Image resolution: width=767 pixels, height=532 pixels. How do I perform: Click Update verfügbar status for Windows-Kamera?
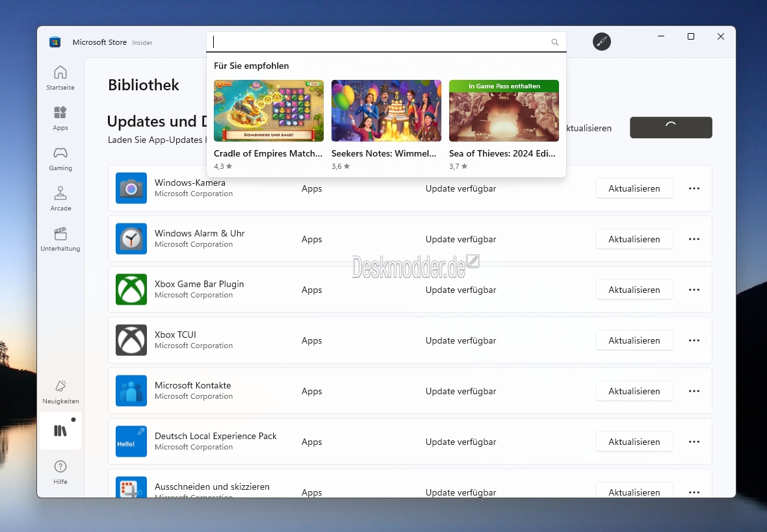[x=461, y=188]
